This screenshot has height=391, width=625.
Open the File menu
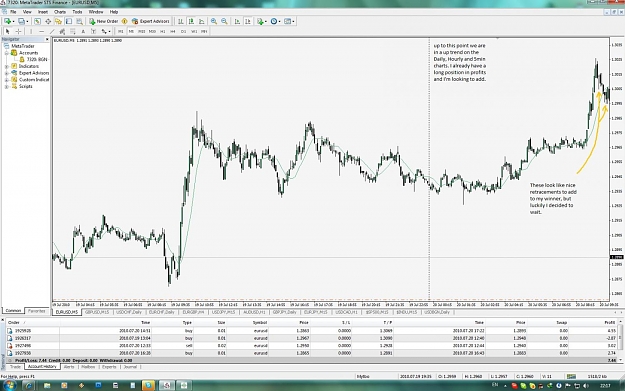pos(13,12)
